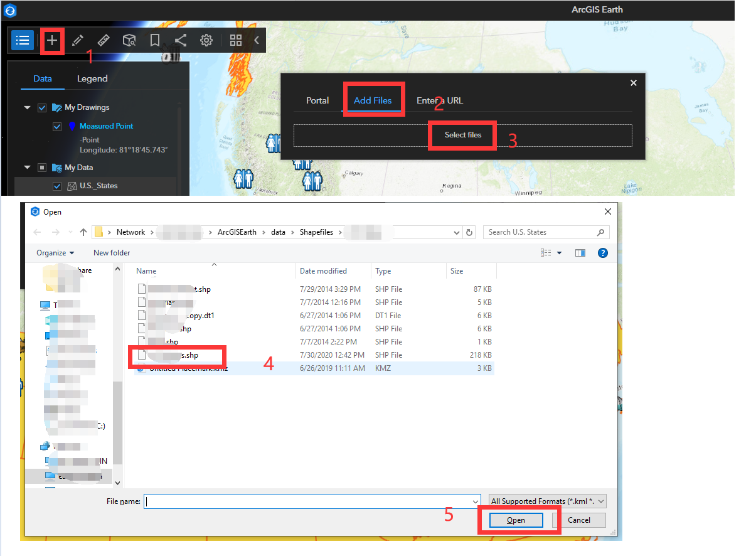Click the My Drawings folder icon

[57, 107]
